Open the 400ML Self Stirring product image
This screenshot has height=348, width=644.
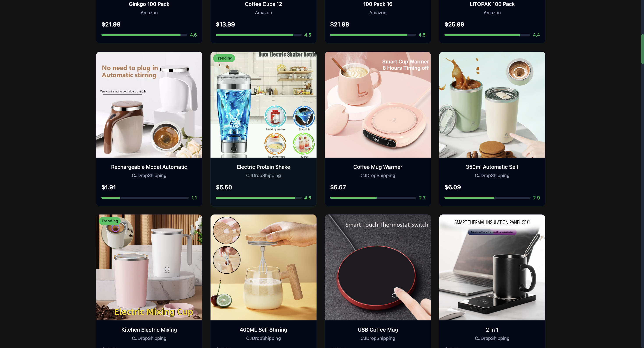coord(263,267)
